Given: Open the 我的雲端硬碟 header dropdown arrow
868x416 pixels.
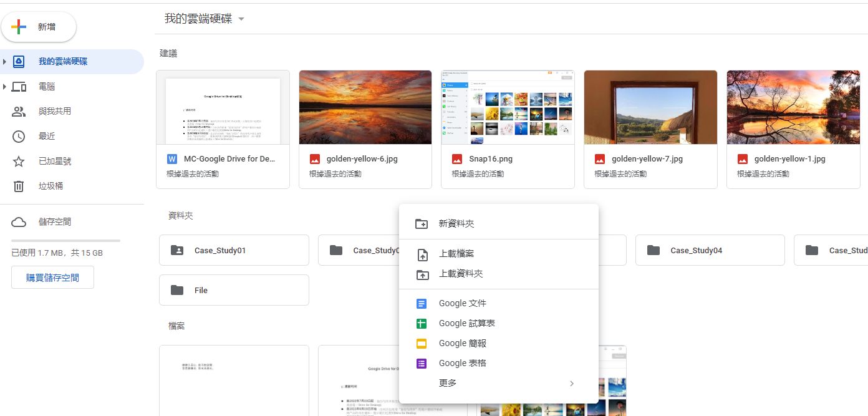Looking at the screenshot, I should point(241,19).
